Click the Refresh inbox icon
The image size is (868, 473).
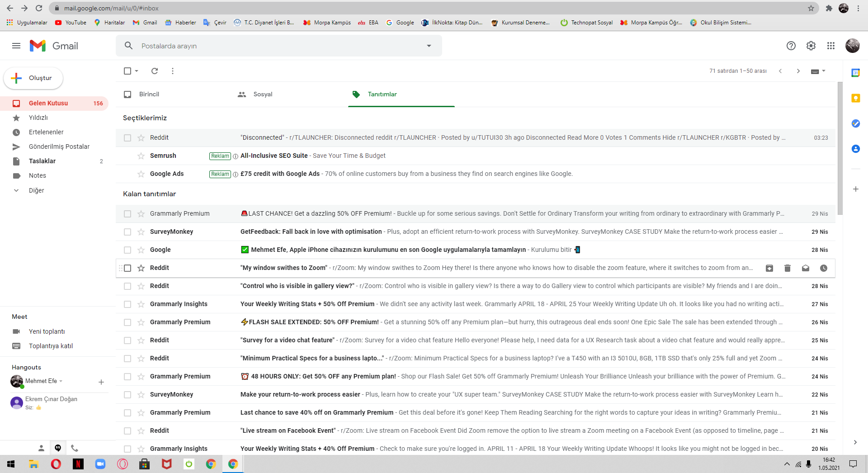[x=155, y=71]
